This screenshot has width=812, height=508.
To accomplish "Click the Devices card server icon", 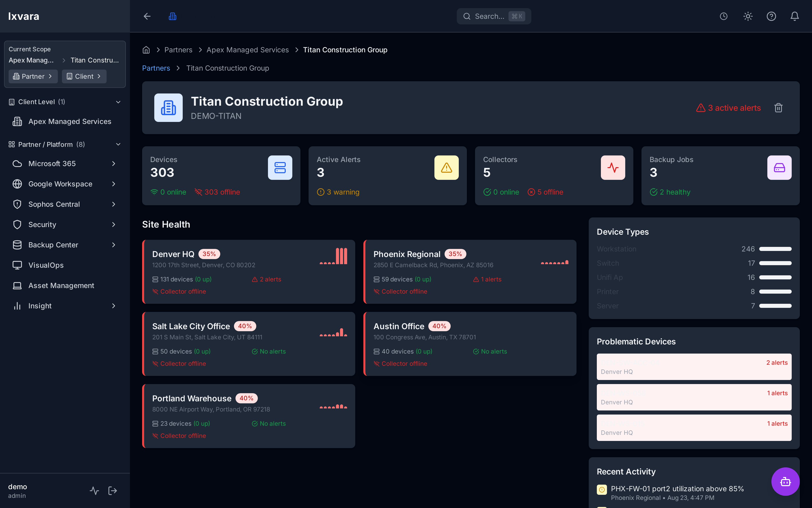I will point(280,168).
